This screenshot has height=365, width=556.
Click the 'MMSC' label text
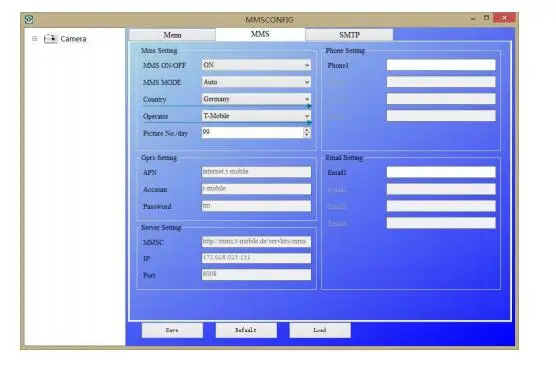[x=153, y=243]
